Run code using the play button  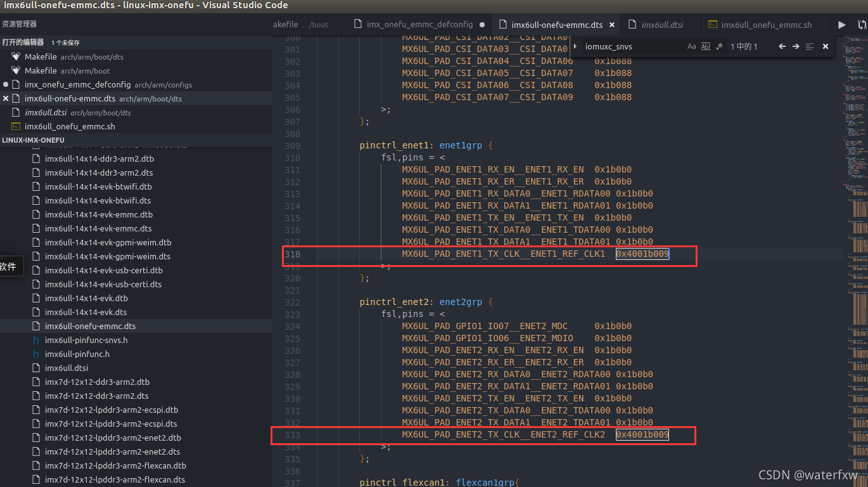point(841,25)
